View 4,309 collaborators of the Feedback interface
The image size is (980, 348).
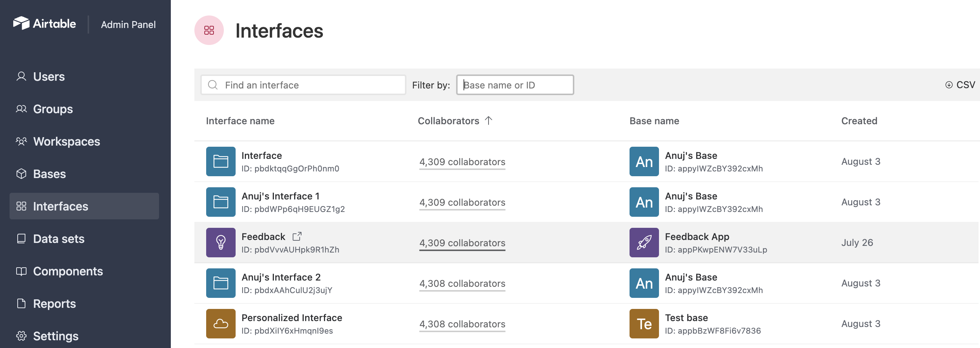coord(462,243)
